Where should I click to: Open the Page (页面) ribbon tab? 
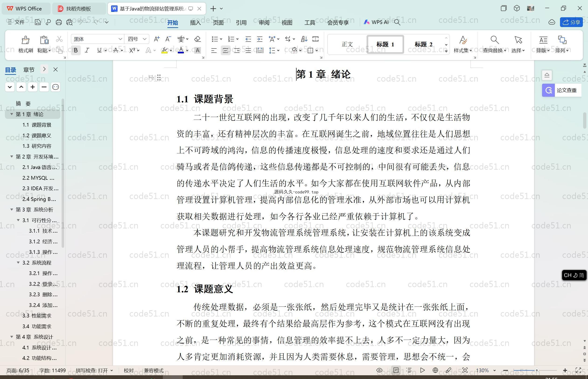tap(218, 23)
